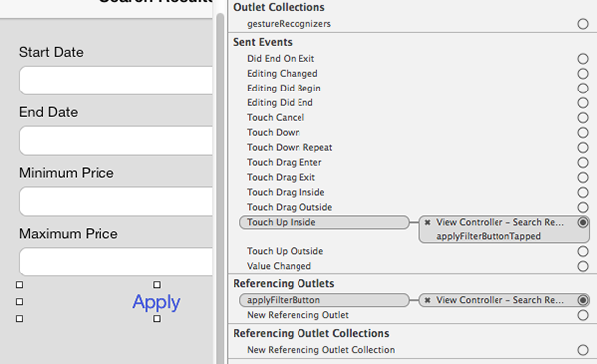Select the Editing Changed event circle

(x=583, y=74)
